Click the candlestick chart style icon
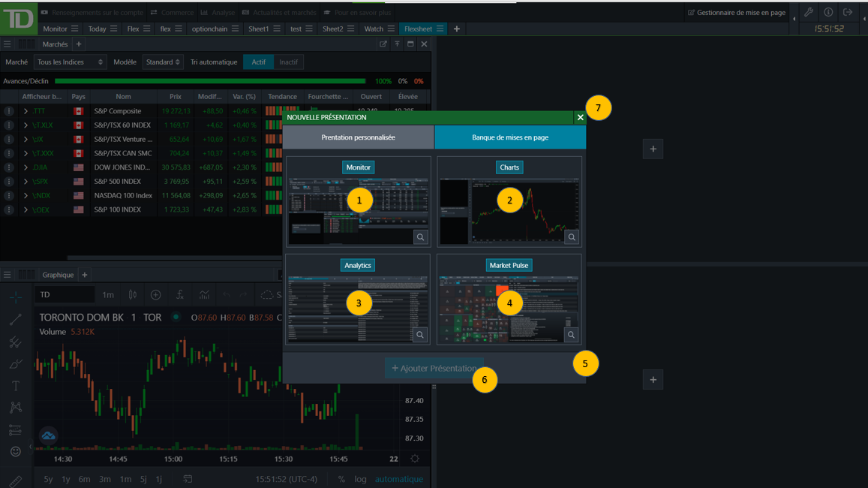 [133, 295]
